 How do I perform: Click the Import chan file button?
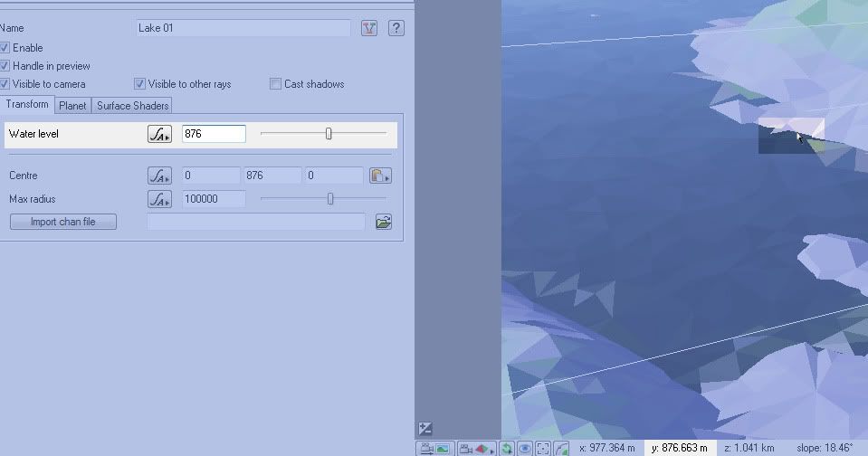[x=63, y=222]
